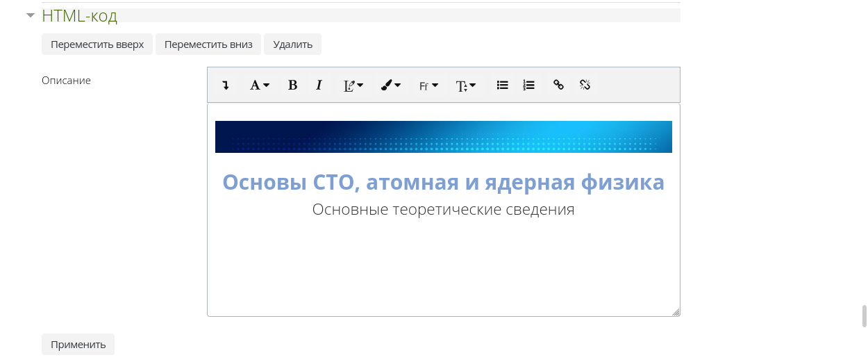
Task: Toggle bold formatting
Action: 293,85
